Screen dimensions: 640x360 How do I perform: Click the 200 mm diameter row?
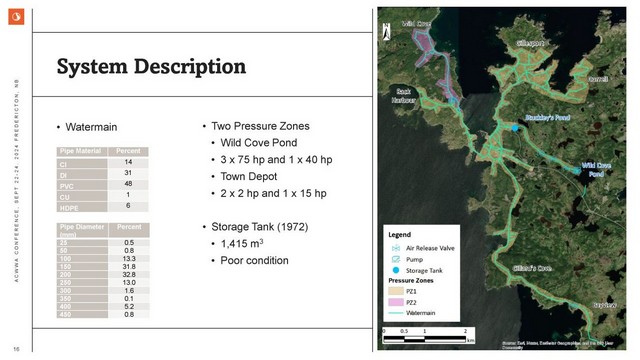[103, 275]
